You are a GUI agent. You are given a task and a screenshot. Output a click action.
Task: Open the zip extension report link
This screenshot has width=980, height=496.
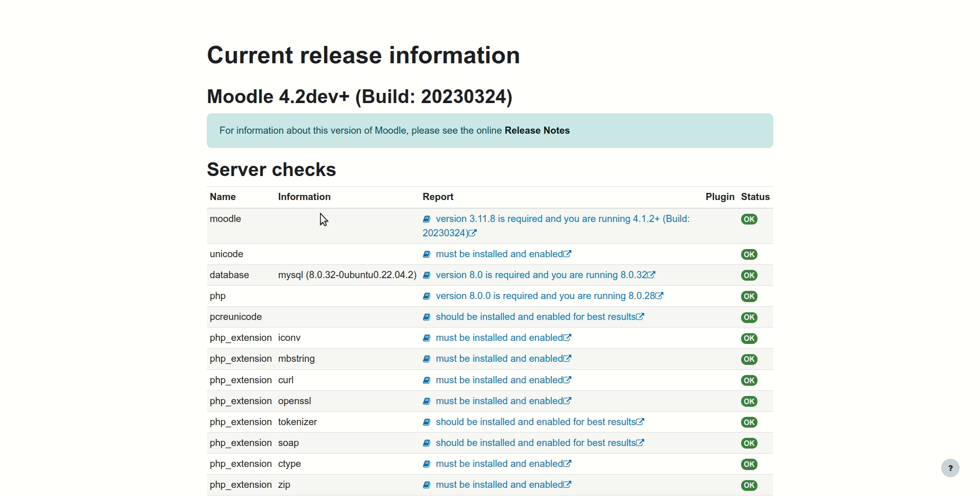[x=504, y=485]
